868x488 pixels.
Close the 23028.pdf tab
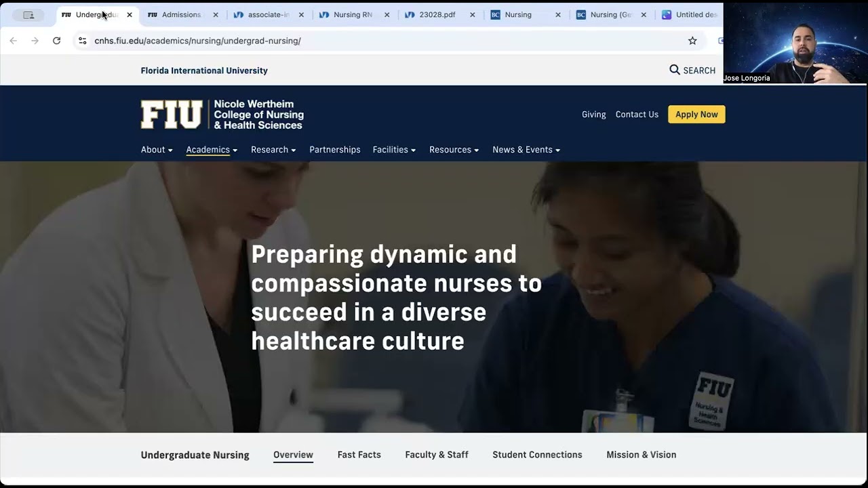tap(473, 15)
